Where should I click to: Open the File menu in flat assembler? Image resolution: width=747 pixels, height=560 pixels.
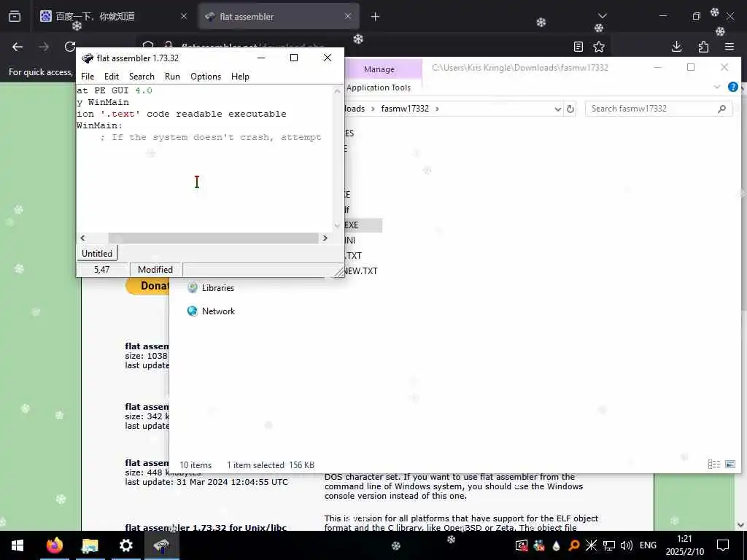pyautogui.click(x=88, y=76)
